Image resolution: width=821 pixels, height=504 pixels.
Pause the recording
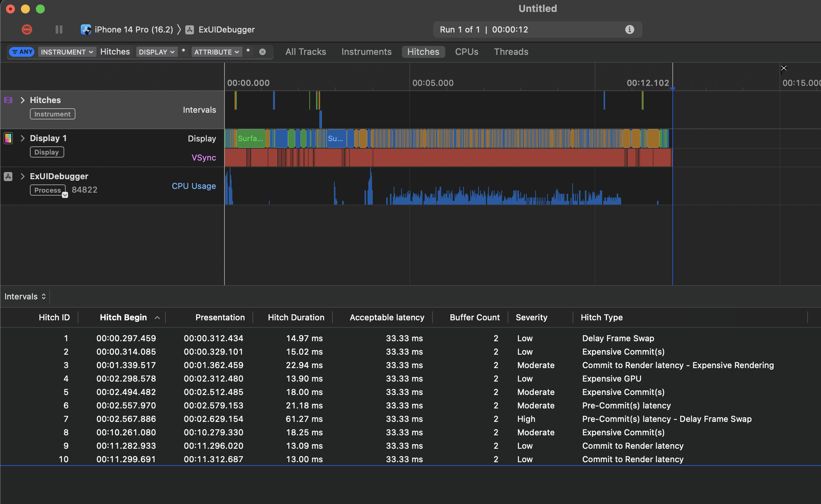[59, 29]
